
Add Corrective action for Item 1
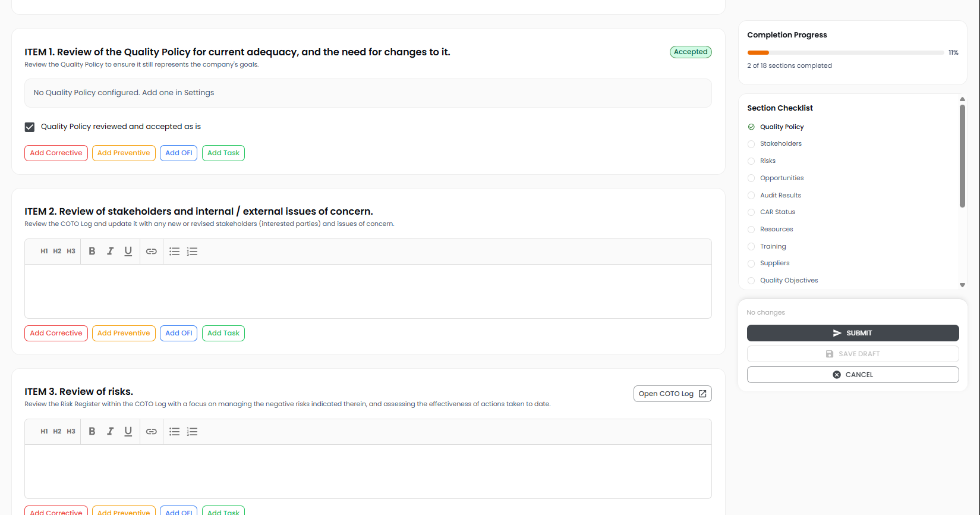pyautogui.click(x=56, y=153)
